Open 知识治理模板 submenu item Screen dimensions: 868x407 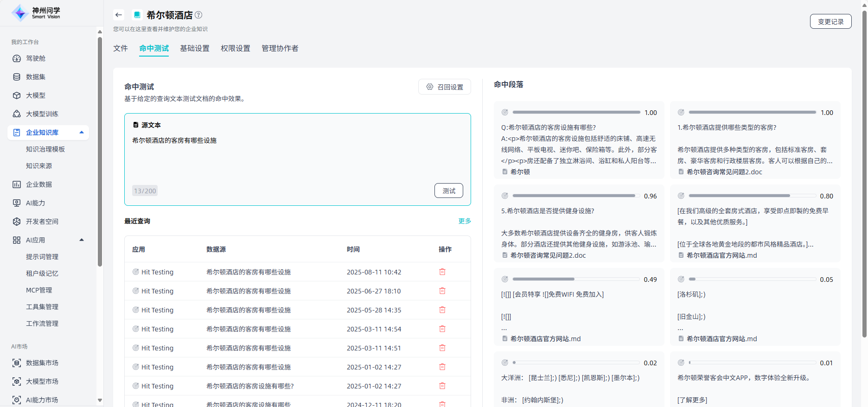pyautogui.click(x=45, y=149)
